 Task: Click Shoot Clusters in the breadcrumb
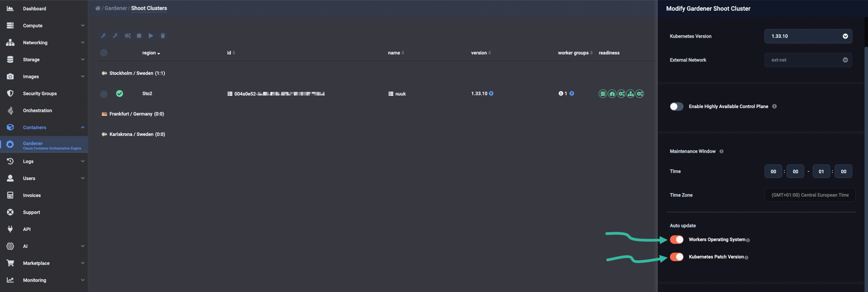pos(149,8)
